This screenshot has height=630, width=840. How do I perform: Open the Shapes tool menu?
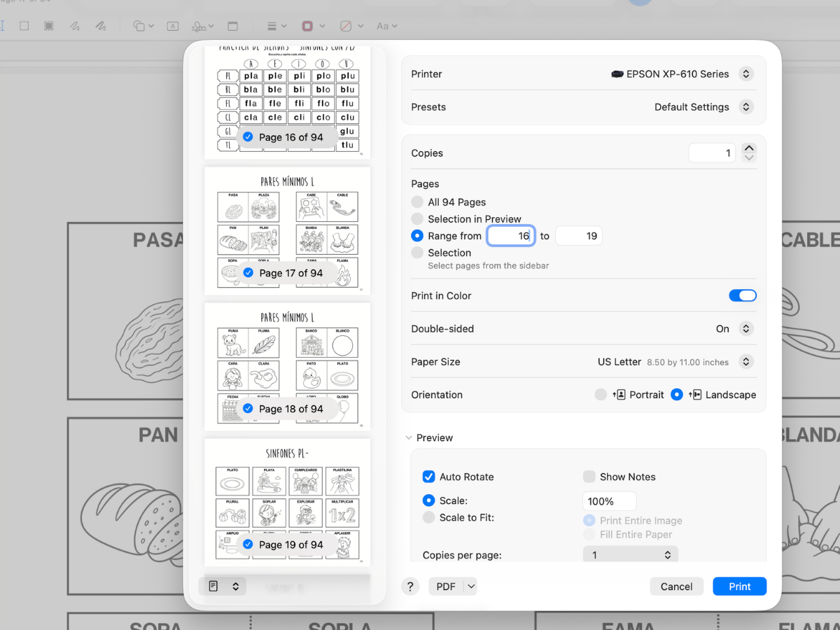(143, 26)
